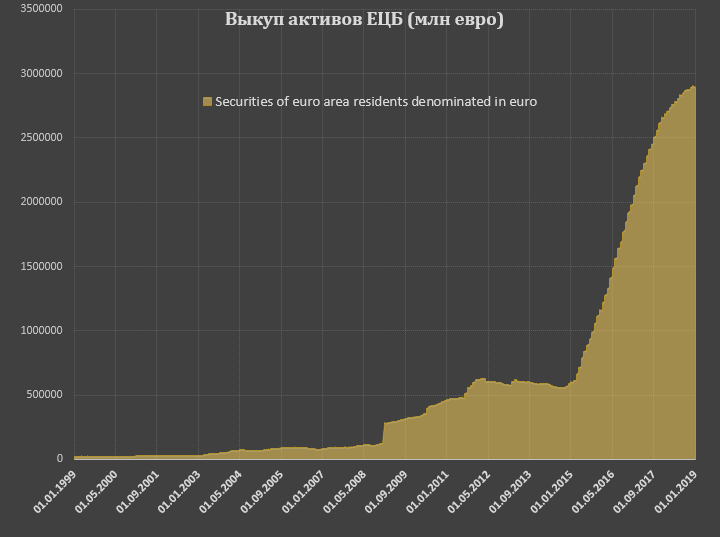Click the x-axis date 01.09.2013
Image resolution: width=720 pixels, height=537 pixels.
[510, 491]
